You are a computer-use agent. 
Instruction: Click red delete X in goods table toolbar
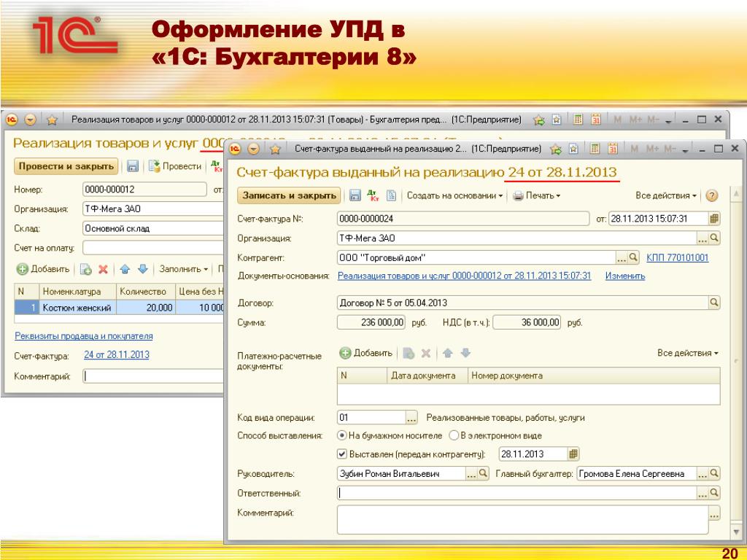103,269
